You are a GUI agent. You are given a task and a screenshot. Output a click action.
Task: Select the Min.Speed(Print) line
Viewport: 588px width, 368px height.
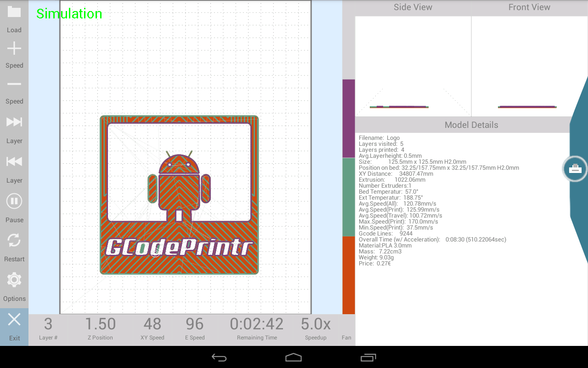coord(396,227)
